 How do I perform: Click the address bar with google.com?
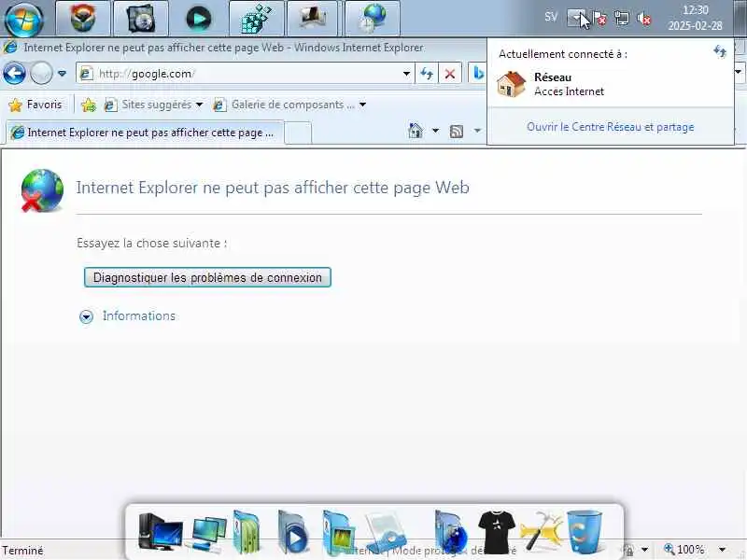[246, 74]
